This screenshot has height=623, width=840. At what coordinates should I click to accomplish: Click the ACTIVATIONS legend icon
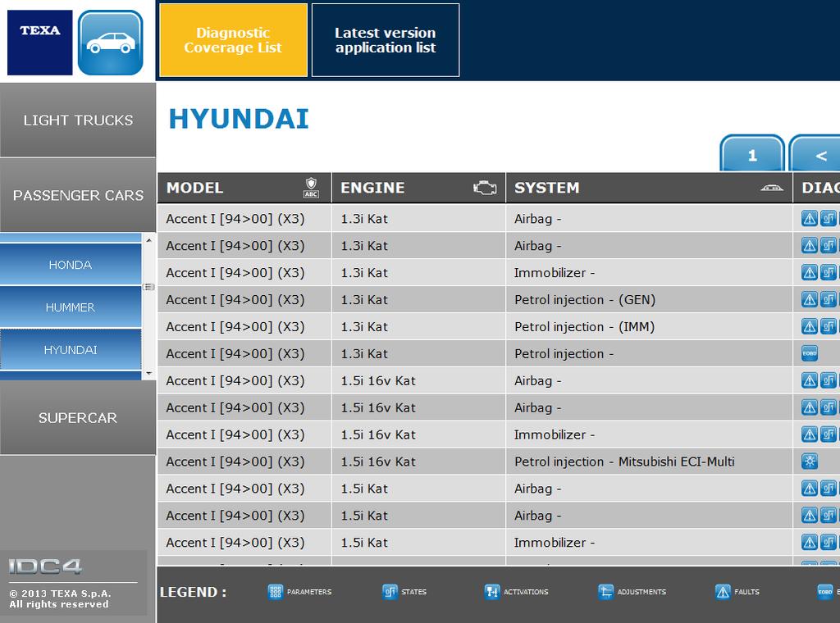tap(491, 591)
